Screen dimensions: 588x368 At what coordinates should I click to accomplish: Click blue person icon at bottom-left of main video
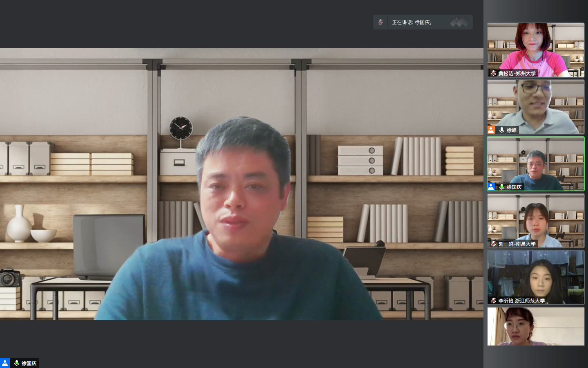[x=5, y=363]
